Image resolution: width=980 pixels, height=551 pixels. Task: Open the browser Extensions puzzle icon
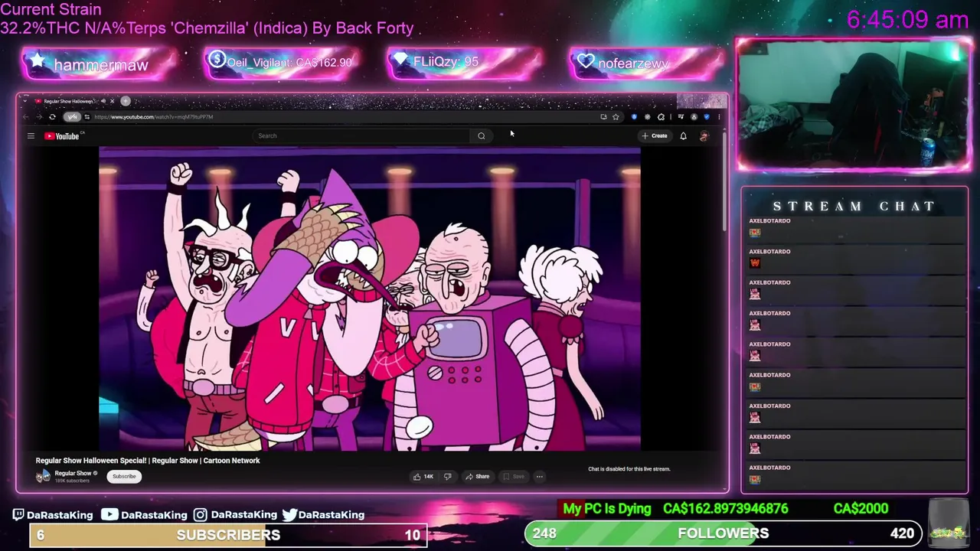point(661,117)
